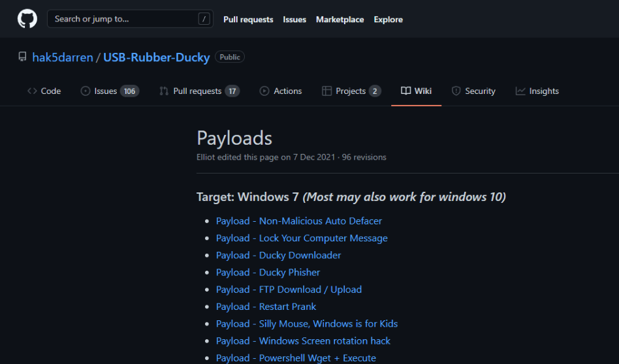Image resolution: width=619 pixels, height=364 pixels.
Task: Click the GitHub Octocat logo
Action: pos(27,18)
